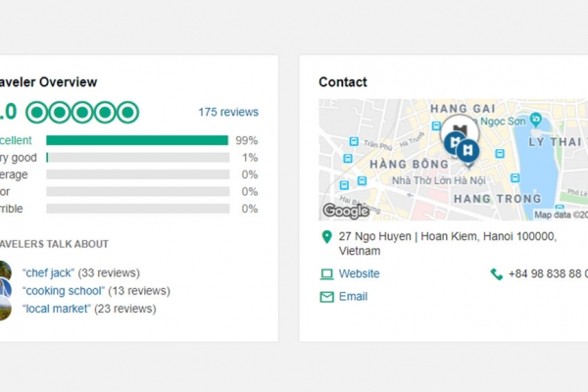Viewport: 588px width, 392px height.
Task: Visit the Website link
Action: click(x=359, y=274)
